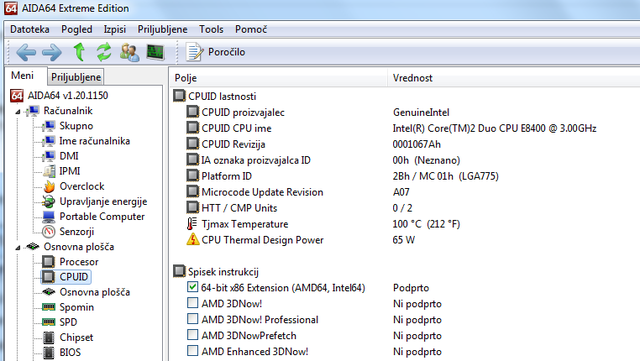Open the Izpisi menu
Viewport: 640px width, 361px height.
coord(115,29)
